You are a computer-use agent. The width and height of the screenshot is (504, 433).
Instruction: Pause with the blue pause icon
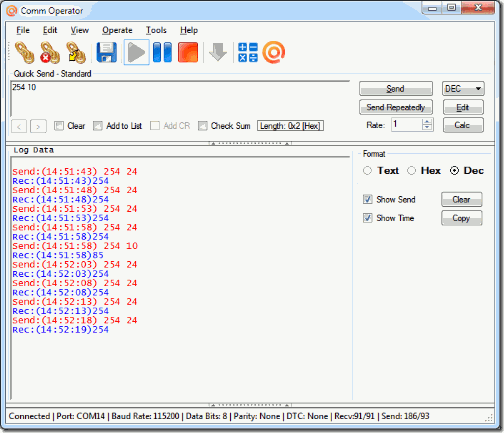click(162, 52)
